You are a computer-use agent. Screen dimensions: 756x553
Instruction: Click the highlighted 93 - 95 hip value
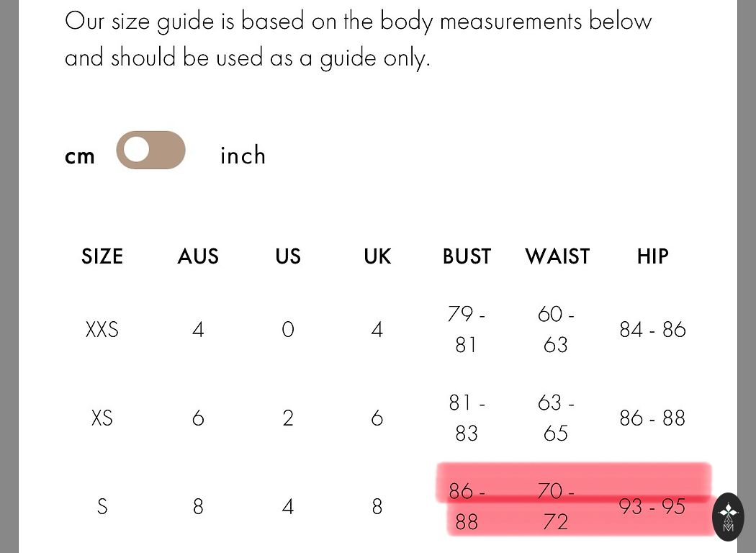(652, 507)
